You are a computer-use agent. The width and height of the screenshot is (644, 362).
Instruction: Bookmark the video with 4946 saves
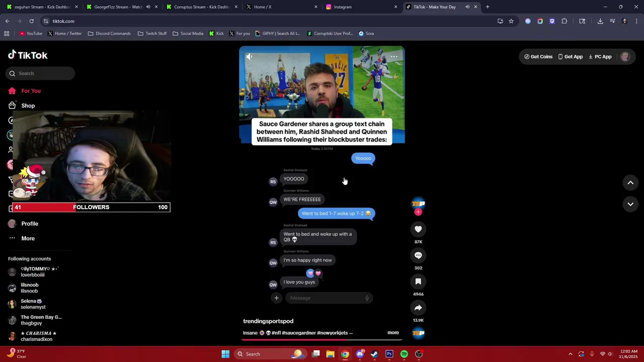(418, 282)
